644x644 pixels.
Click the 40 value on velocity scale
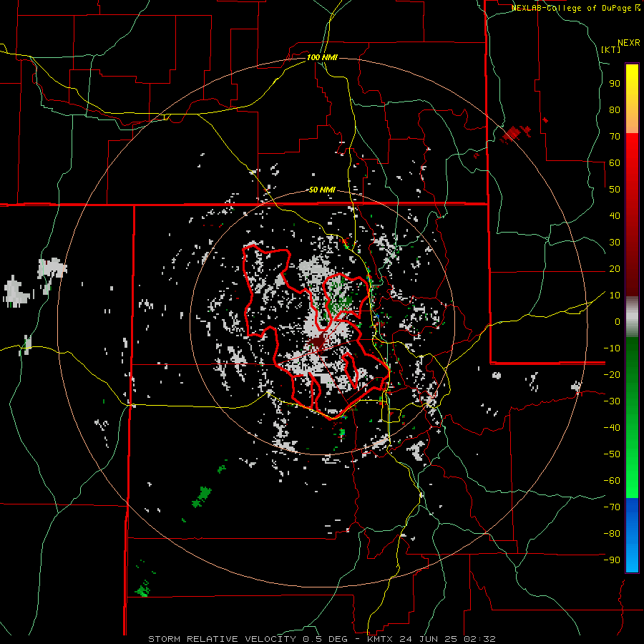click(x=615, y=216)
